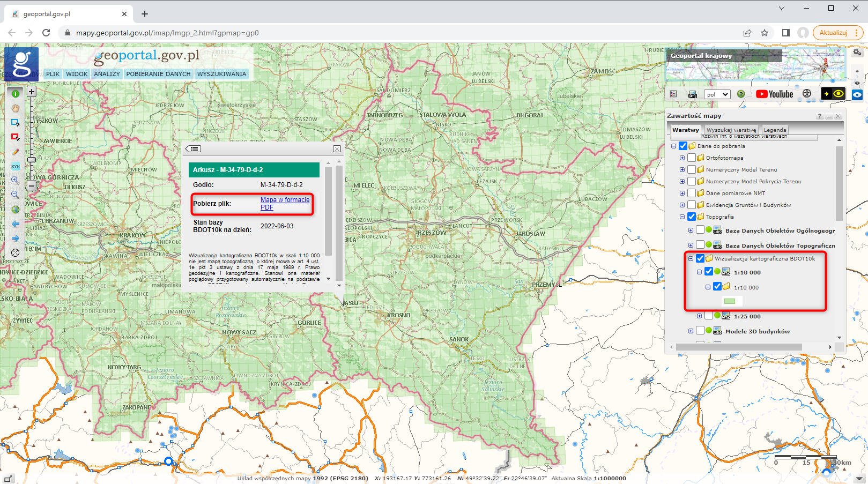Click the globe full extent tool
868x484 pixels.
click(16, 209)
